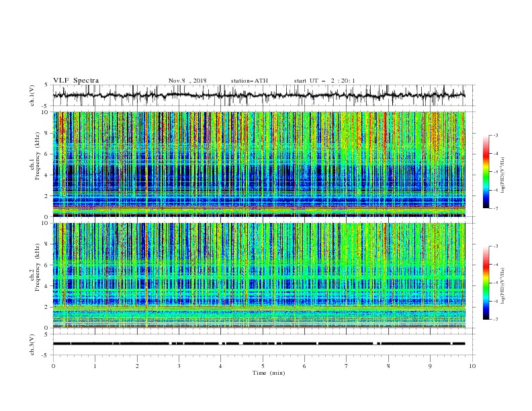Click inside the ch.2 spectrogram panel
The width and height of the screenshot is (532, 411).
(259, 275)
